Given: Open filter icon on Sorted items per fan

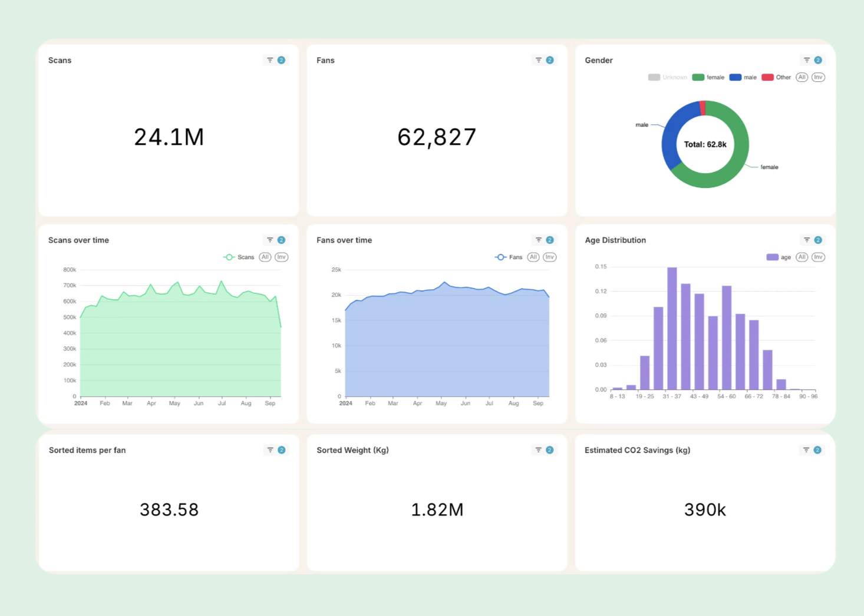Looking at the screenshot, I should coord(270,450).
